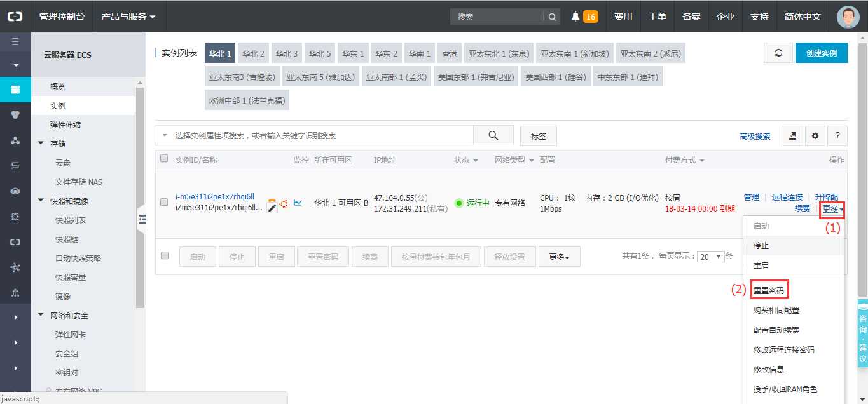Click the 标签 button

point(539,135)
